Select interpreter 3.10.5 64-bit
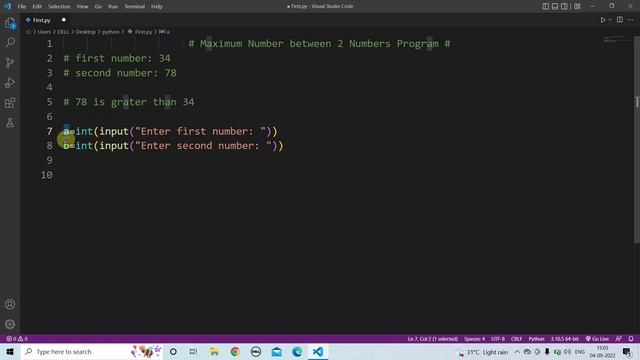Image resolution: width=640 pixels, height=360 pixels. [564, 339]
